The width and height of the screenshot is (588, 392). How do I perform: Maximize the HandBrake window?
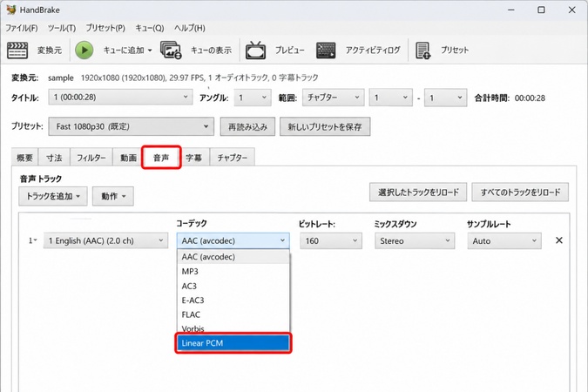(x=541, y=10)
